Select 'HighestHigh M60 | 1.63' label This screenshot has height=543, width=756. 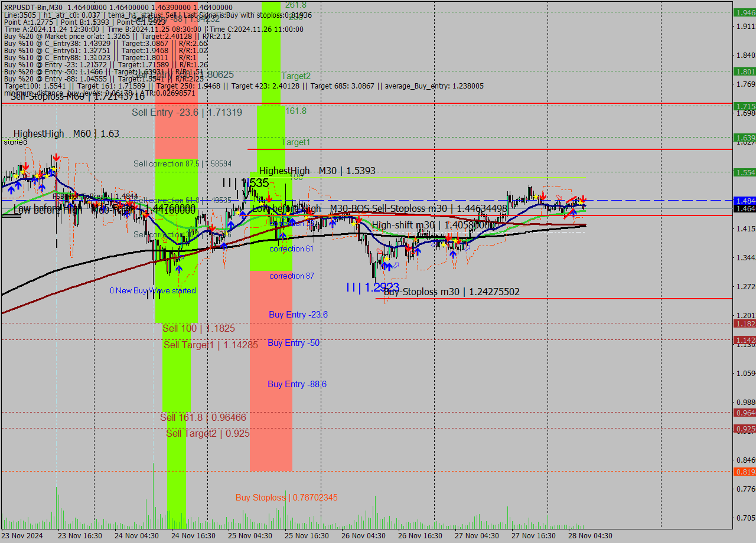[x=66, y=134]
